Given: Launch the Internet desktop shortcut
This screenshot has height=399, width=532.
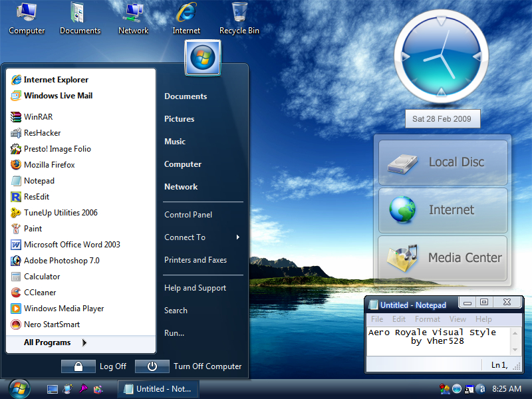Looking at the screenshot, I should (186, 19).
